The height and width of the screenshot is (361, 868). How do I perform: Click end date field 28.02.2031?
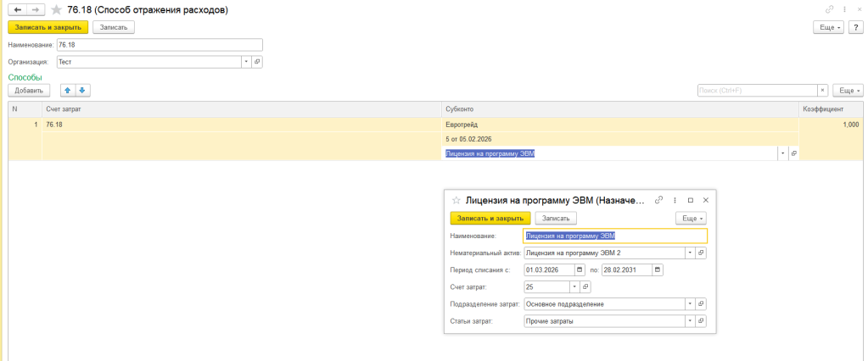point(627,270)
